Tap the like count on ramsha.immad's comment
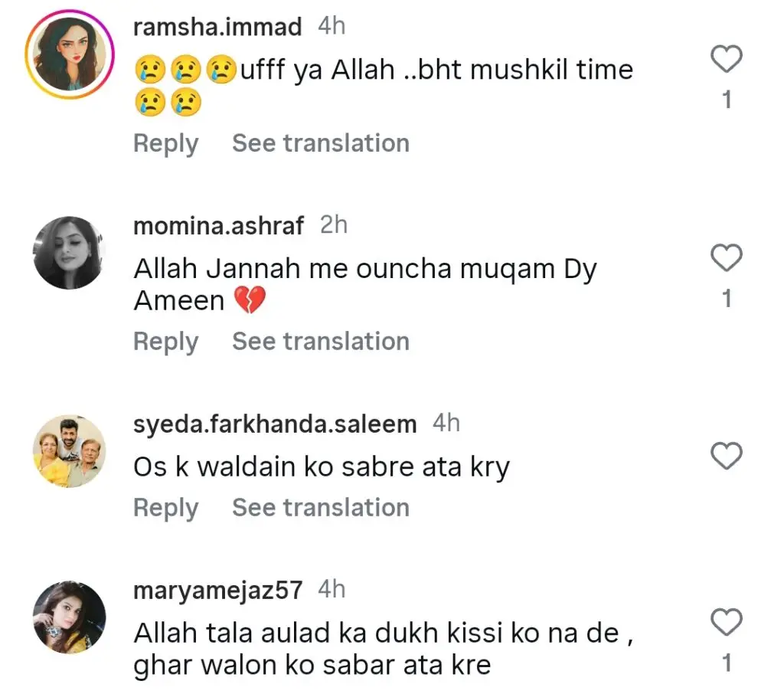784x694 pixels. (x=727, y=100)
